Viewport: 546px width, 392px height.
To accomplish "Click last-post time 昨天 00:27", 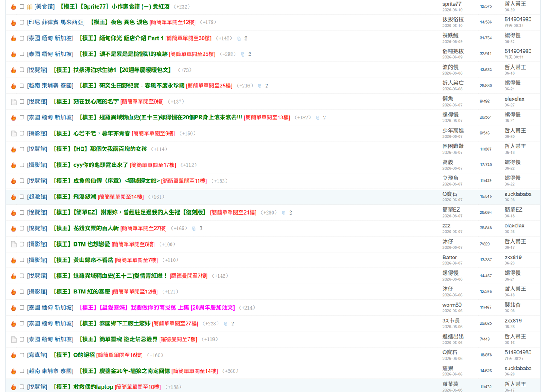I will coord(514,358).
